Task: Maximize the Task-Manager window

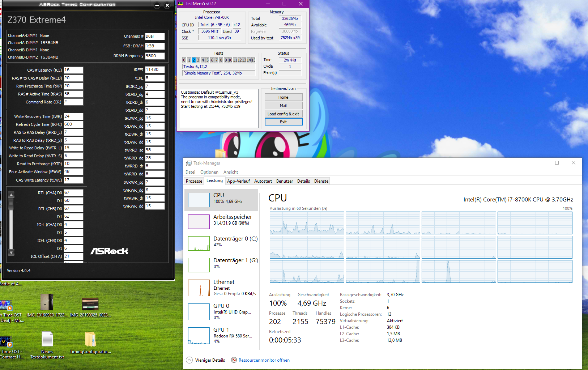Action: click(557, 163)
